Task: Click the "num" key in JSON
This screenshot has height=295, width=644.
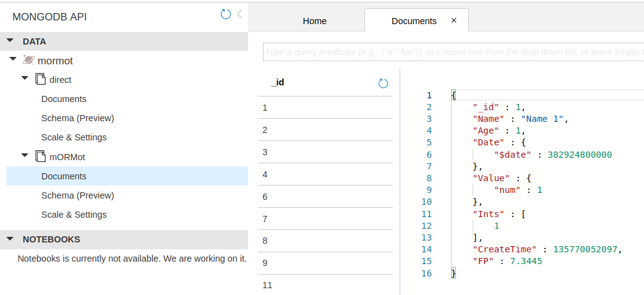Action: coord(507,190)
